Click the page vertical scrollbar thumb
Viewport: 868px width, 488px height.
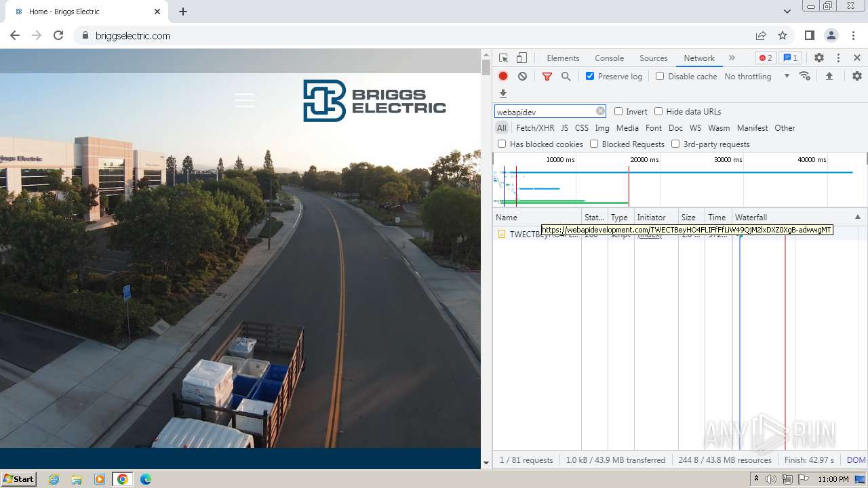[x=486, y=67]
